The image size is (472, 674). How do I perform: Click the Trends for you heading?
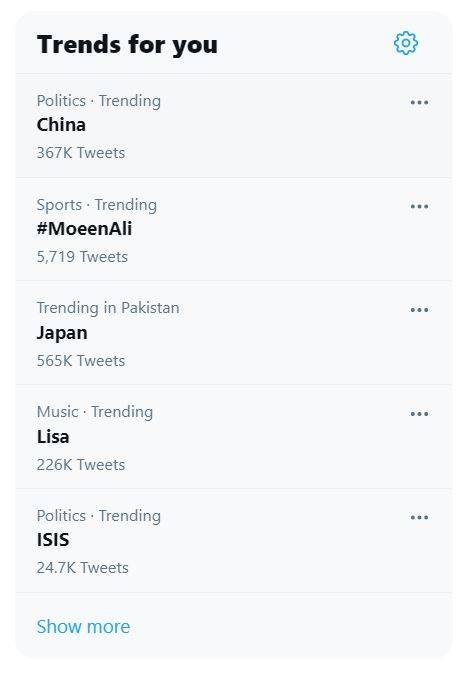pos(127,45)
